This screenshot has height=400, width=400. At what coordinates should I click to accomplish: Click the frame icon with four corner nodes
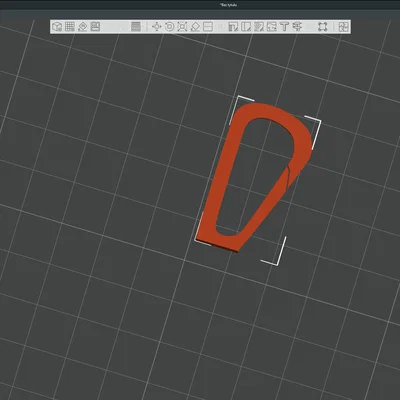322,27
